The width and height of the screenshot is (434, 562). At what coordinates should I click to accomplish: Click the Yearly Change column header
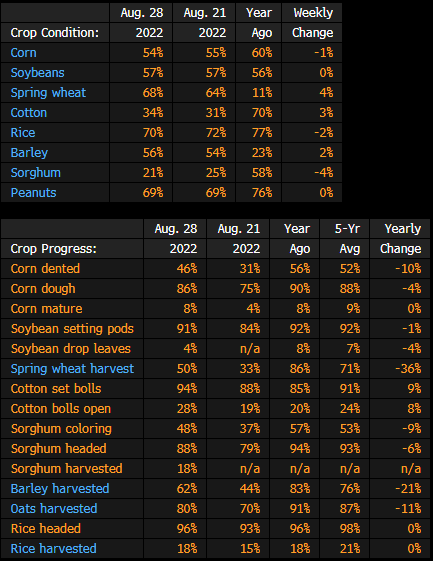(x=401, y=239)
